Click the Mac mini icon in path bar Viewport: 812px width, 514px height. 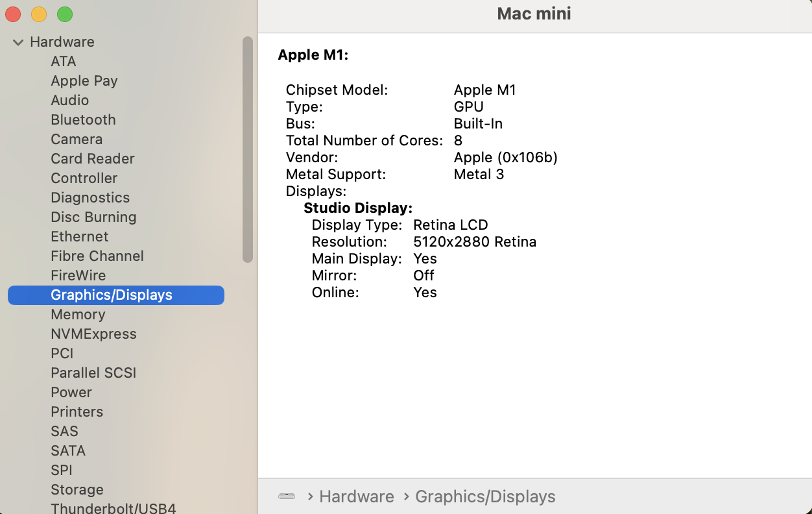point(287,496)
